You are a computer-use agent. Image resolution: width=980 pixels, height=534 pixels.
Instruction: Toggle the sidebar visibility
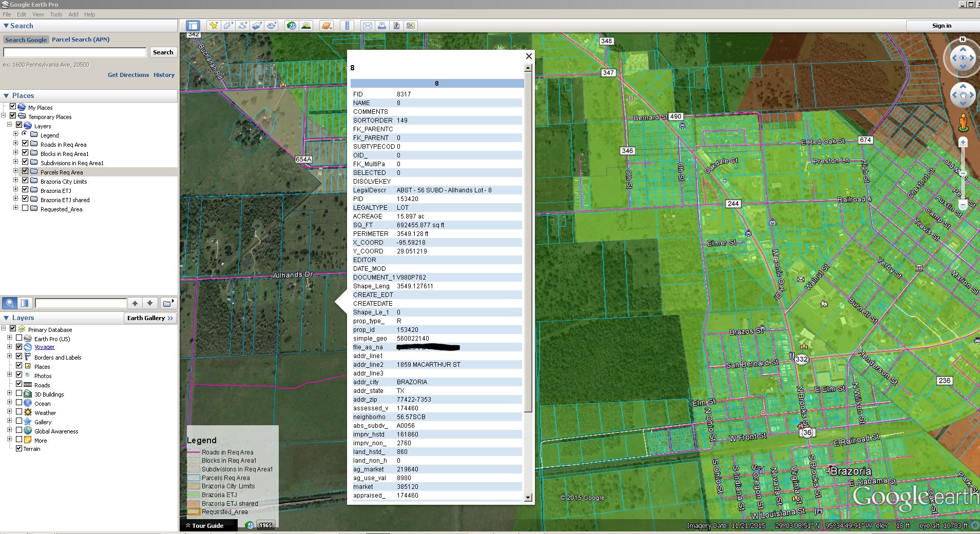[193, 25]
